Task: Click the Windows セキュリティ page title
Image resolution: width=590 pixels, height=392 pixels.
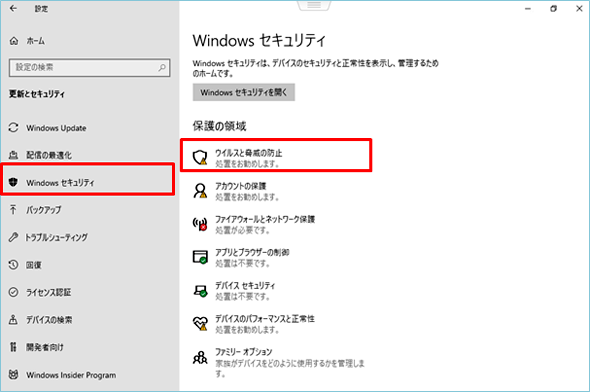Action: (x=259, y=40)
